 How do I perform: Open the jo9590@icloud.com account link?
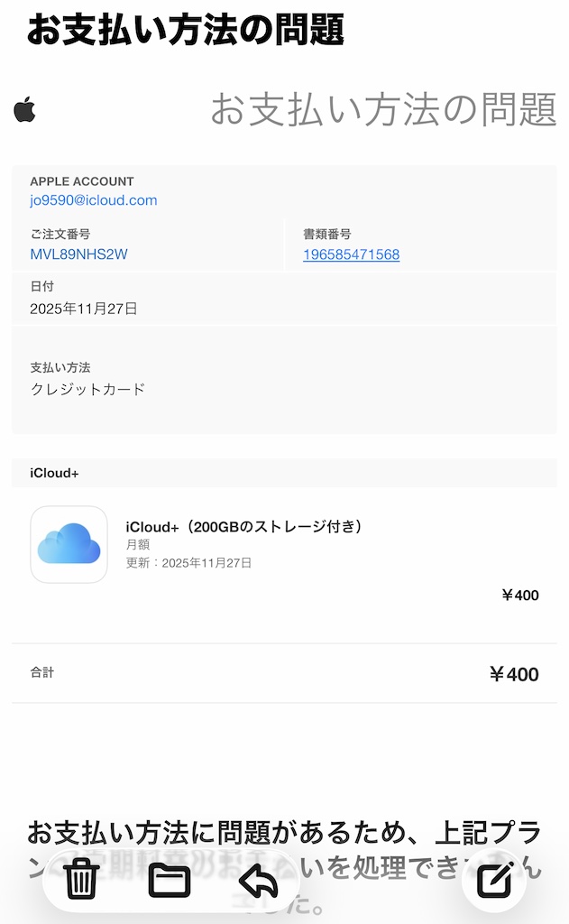94,200
